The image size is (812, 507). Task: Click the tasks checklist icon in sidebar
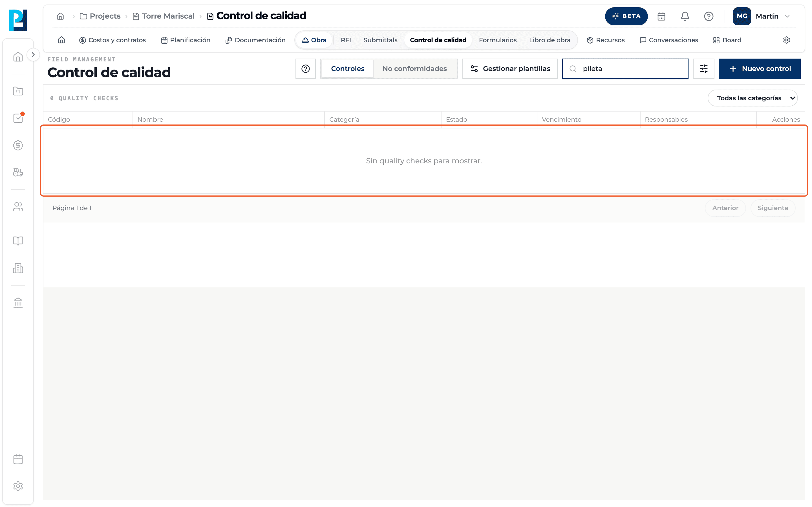(18, 118)
